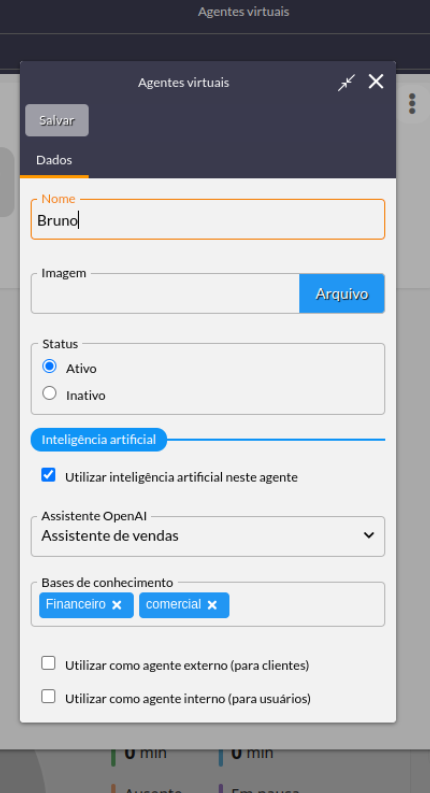Image resolution: width=430 pixels, height=793 pixels.
Task: Focus the Nome input field
Action: pyautogui.click(x=208, y=221)
